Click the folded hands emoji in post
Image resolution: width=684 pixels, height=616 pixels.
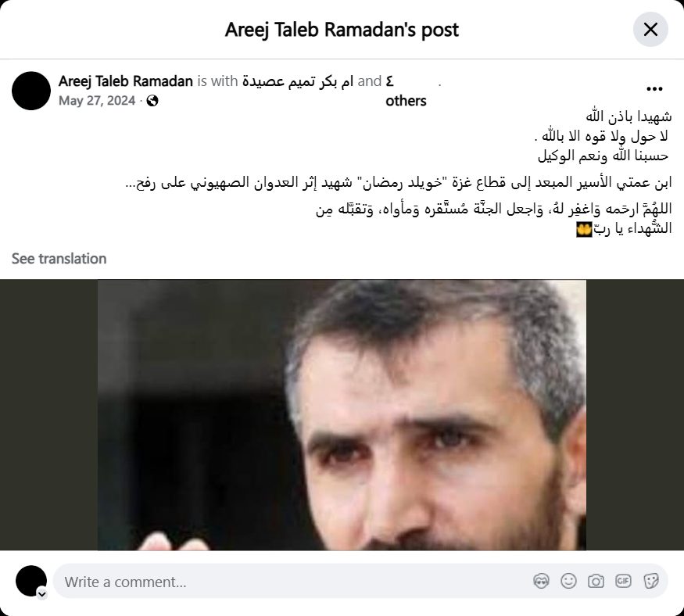point(584,229)
